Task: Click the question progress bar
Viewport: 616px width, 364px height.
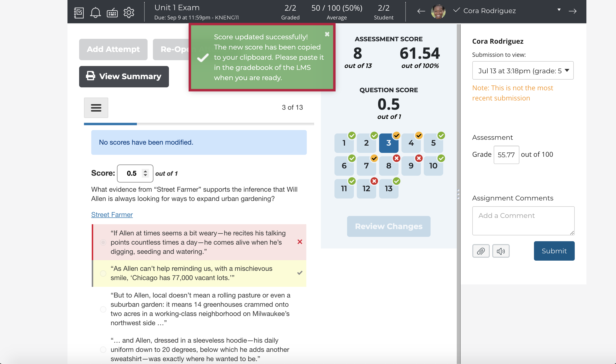Action: tap(199, 124)
